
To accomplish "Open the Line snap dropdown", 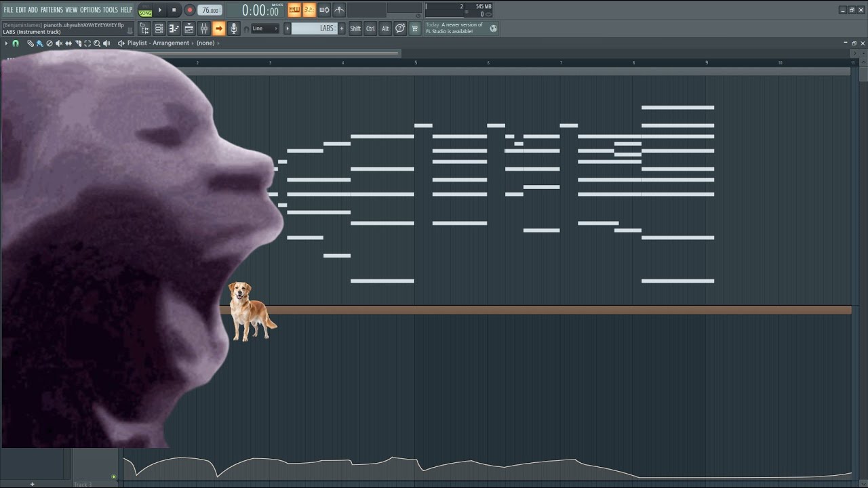I will click(265, 28).
